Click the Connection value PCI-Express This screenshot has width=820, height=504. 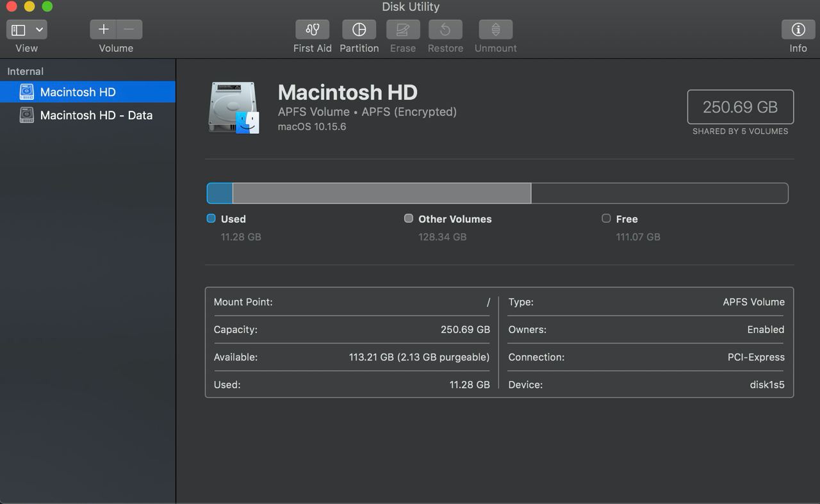click(x=757, y=357)
